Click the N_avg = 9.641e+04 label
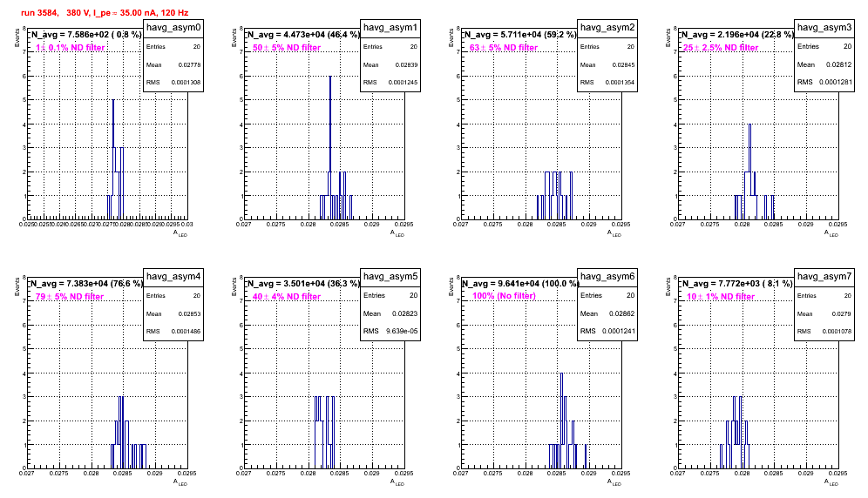This screenshot has width=868, height=498. 520,283
